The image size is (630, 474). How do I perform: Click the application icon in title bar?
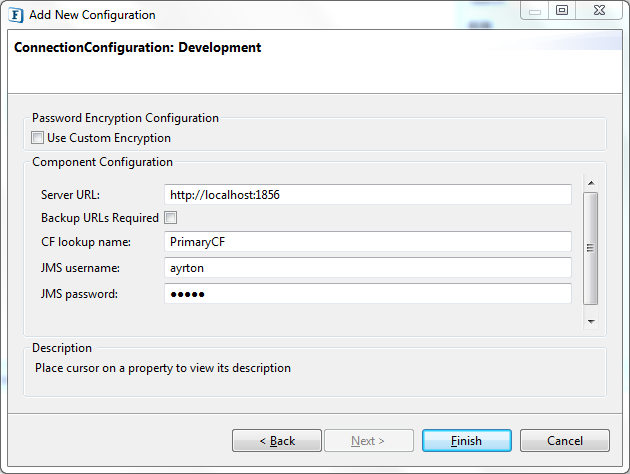(x=16, y=15)
